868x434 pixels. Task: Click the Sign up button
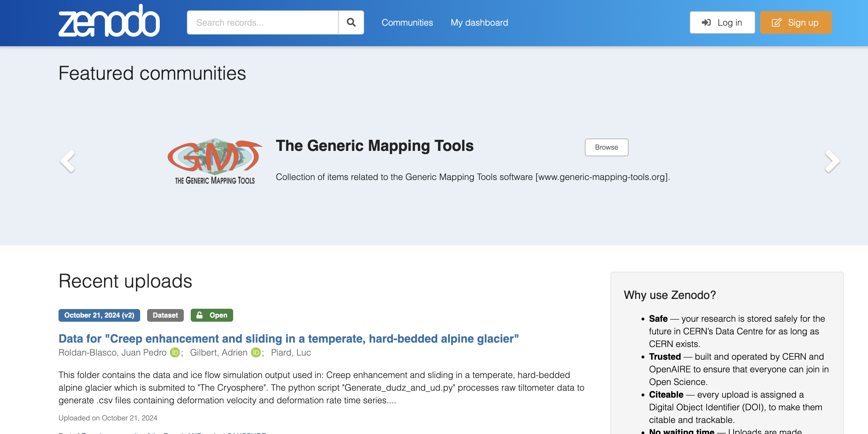(x=796, y=22)
